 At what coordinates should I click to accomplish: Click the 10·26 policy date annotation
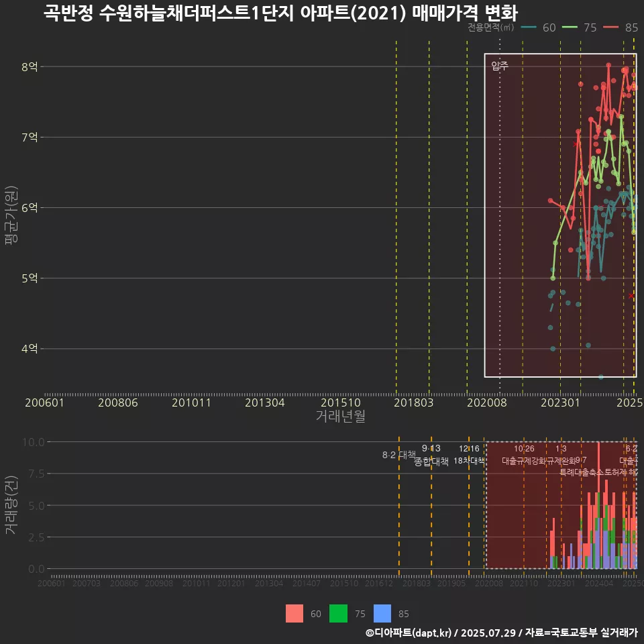point(524,449)
